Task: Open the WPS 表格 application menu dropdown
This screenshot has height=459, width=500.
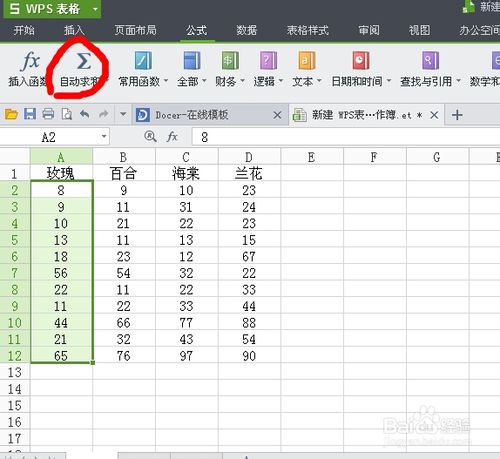Action: click(x=95, y=9)
